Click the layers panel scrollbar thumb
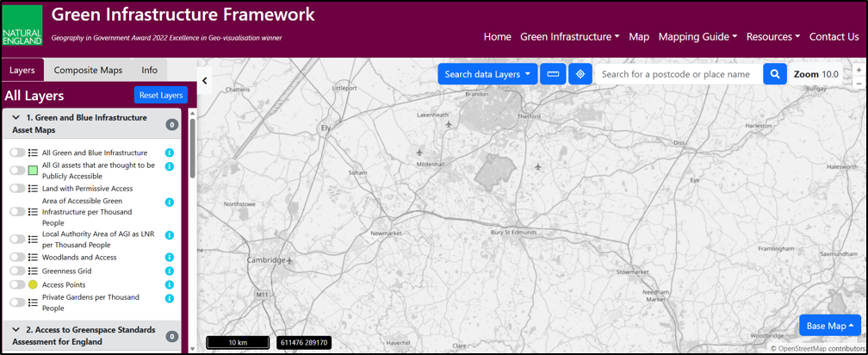Image resolution: width=868 pixels, height=355 pixels. 192,148
